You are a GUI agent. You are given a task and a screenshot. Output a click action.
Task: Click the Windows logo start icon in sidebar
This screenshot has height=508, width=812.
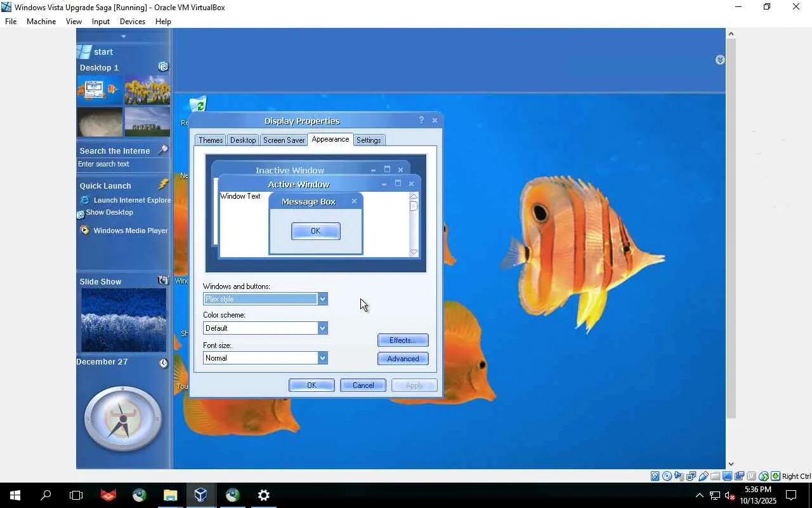point(84,51)
